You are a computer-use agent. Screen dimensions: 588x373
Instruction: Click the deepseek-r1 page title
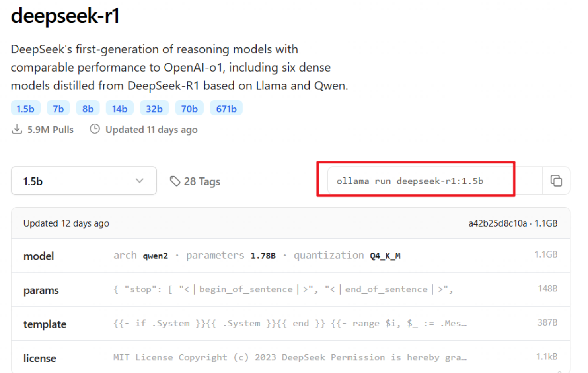click(65, 16)
